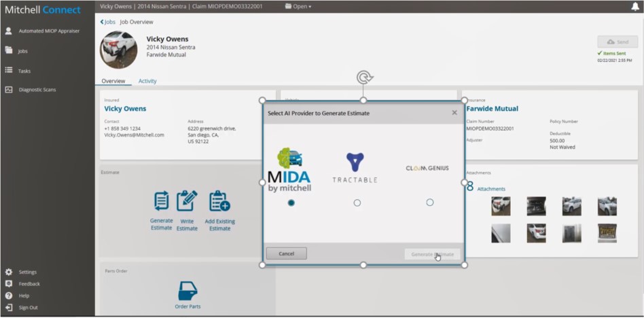
Task: Click the Generate Estimate icon
Action: [161, 201]
